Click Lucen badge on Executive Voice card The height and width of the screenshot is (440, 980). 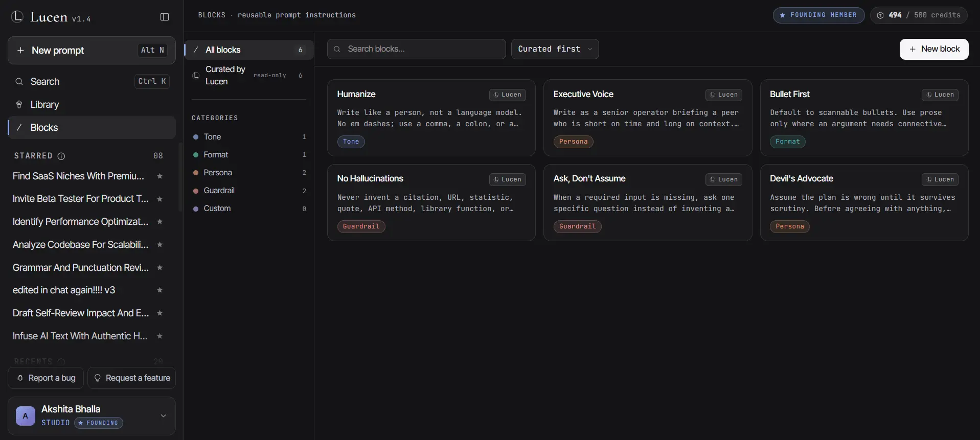[x=724, y=95]
